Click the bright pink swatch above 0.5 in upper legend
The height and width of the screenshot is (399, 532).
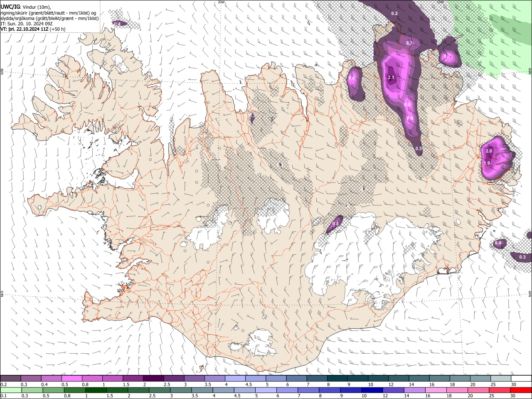[71, 379]
